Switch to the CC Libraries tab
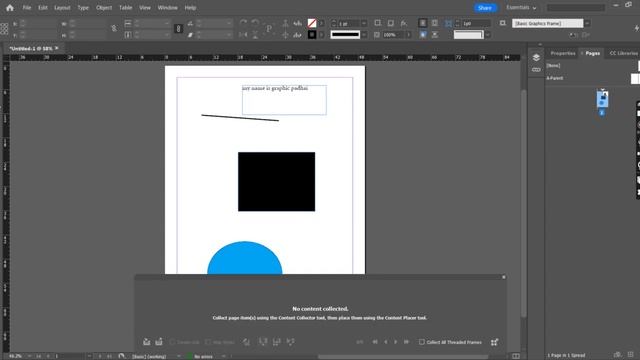The width and height of the screenshot is (640, 360). click(624, 53)
